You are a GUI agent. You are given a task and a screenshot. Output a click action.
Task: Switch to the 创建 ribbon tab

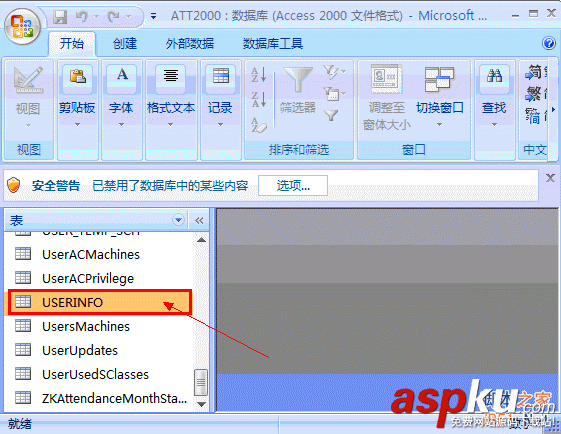125,44
